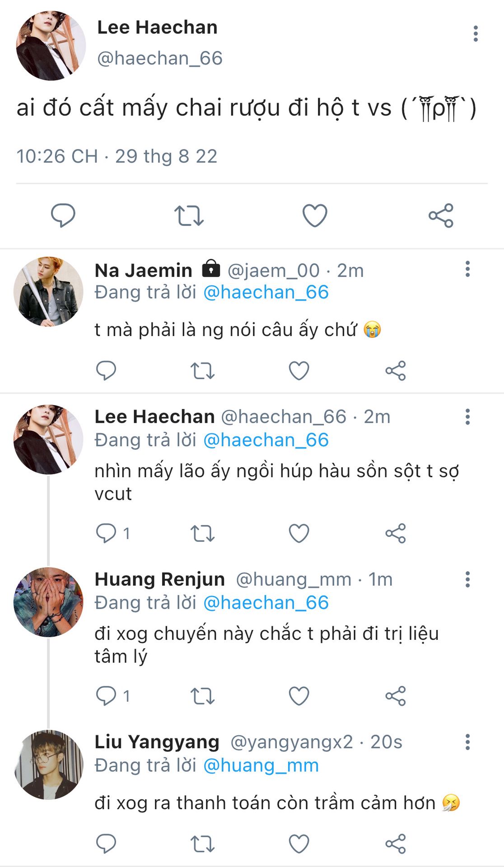Click @haechan_66 mention in Na Jaemin's reply

click(266, 292)
